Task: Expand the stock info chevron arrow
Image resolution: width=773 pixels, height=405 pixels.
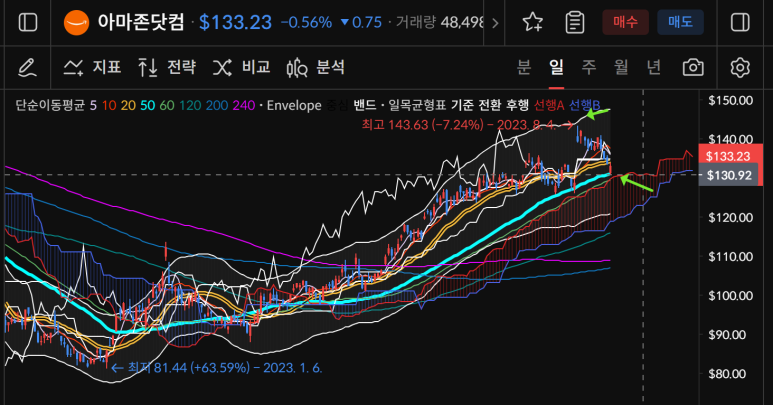Action: pyautogui.click(x=495, y=23)
